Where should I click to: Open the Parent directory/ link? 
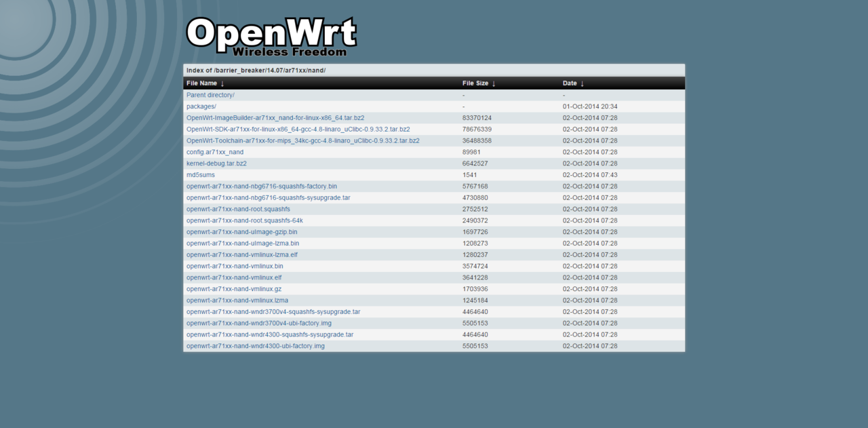(210, 95)
